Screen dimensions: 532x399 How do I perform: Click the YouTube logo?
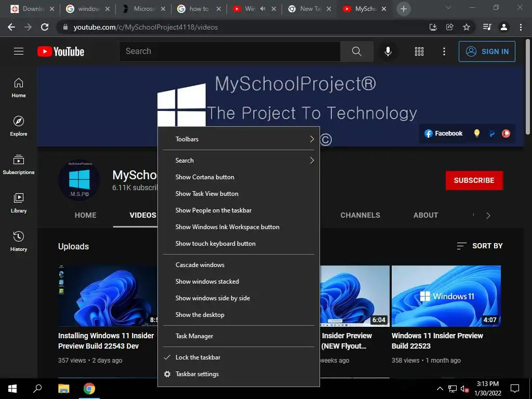(x=61, y=51)
